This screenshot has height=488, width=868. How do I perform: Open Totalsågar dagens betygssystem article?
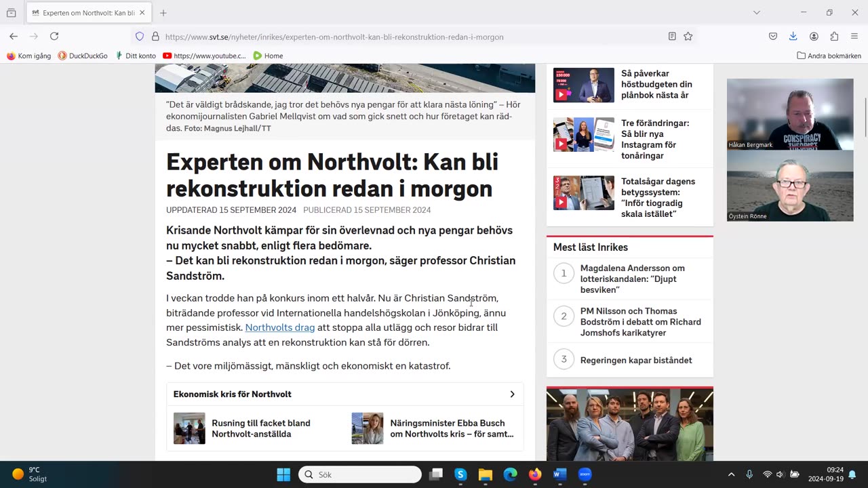(658, 197)
